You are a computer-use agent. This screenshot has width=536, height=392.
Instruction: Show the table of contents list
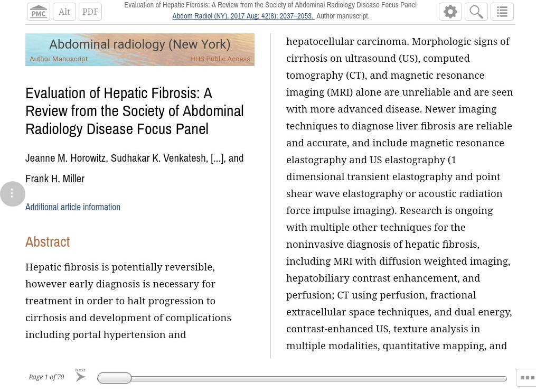[x=502, y=12]
